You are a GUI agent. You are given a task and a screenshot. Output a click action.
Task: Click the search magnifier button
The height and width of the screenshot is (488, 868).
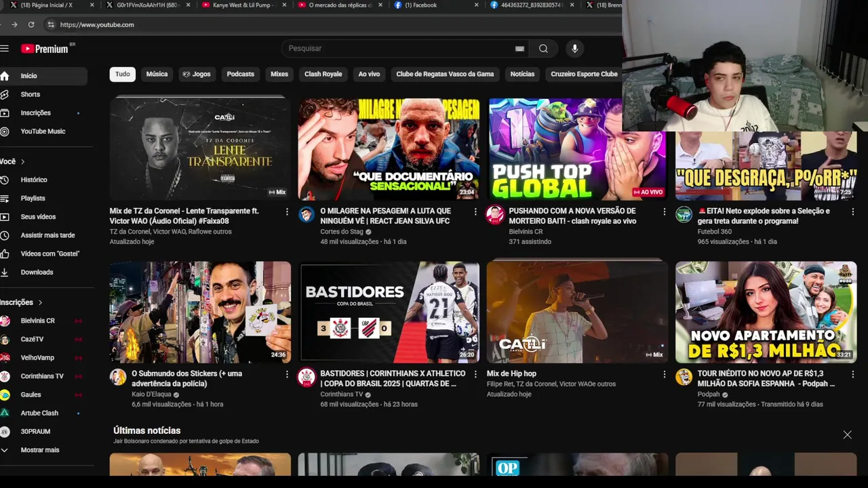tap(543, 48)
